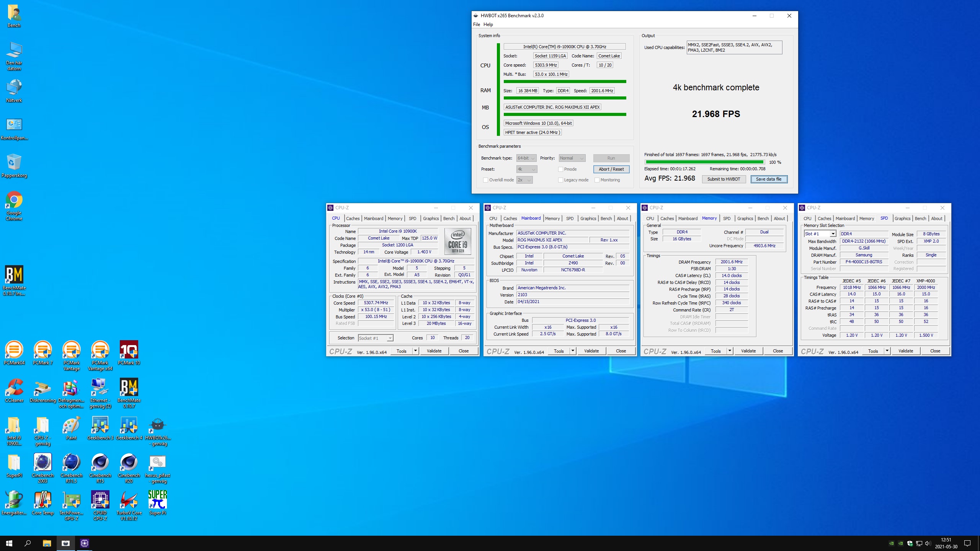Open Help menu in HWBOT x265
980x551 pixels.
(x=488, y=24)
